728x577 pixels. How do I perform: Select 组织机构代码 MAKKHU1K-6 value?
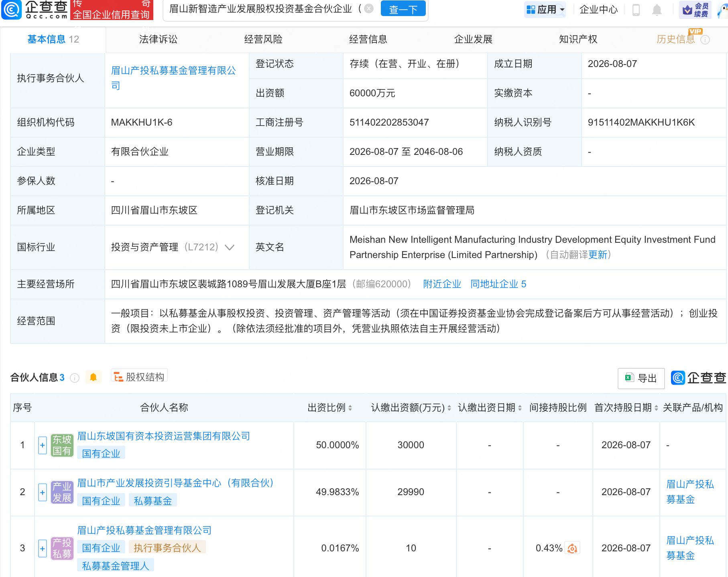point(142,122)
